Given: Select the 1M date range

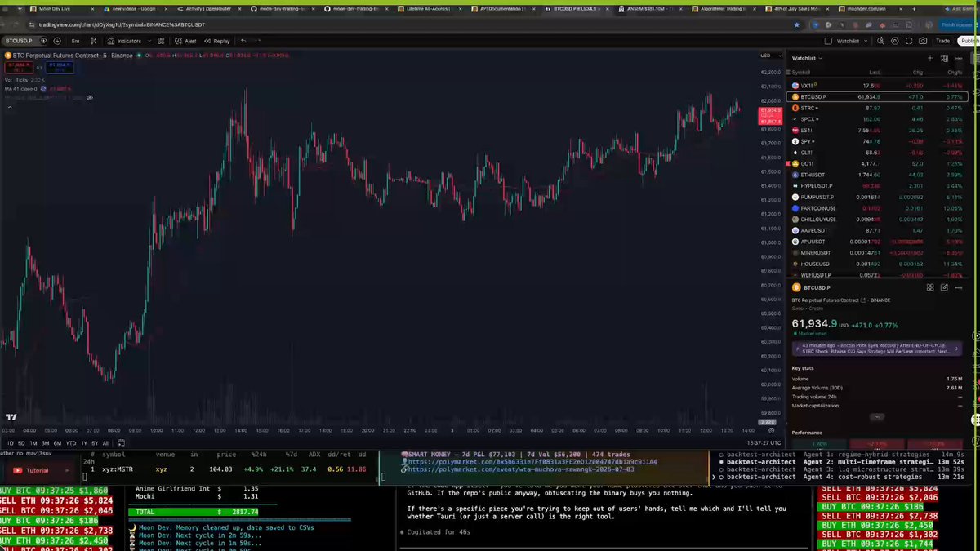Looking at the screenshot, I should click(33, 443).
